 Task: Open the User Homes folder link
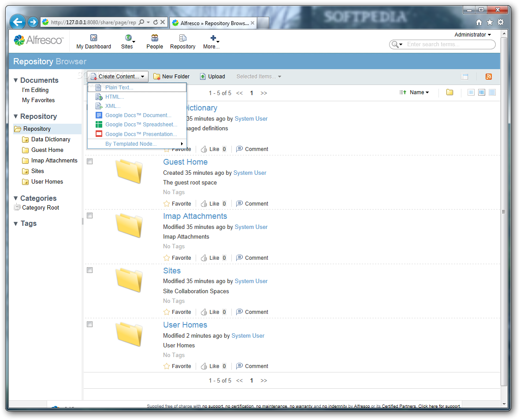(185, 324)
